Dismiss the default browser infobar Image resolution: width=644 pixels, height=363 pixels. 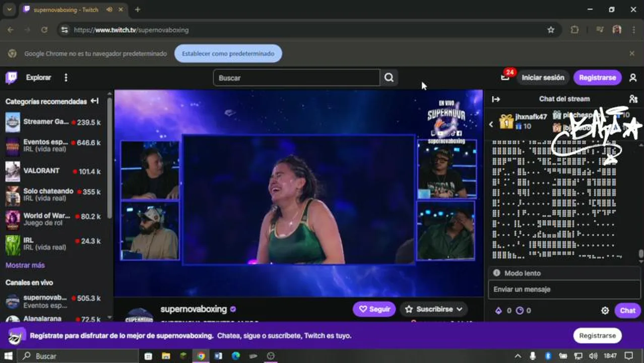pos(632,53)
